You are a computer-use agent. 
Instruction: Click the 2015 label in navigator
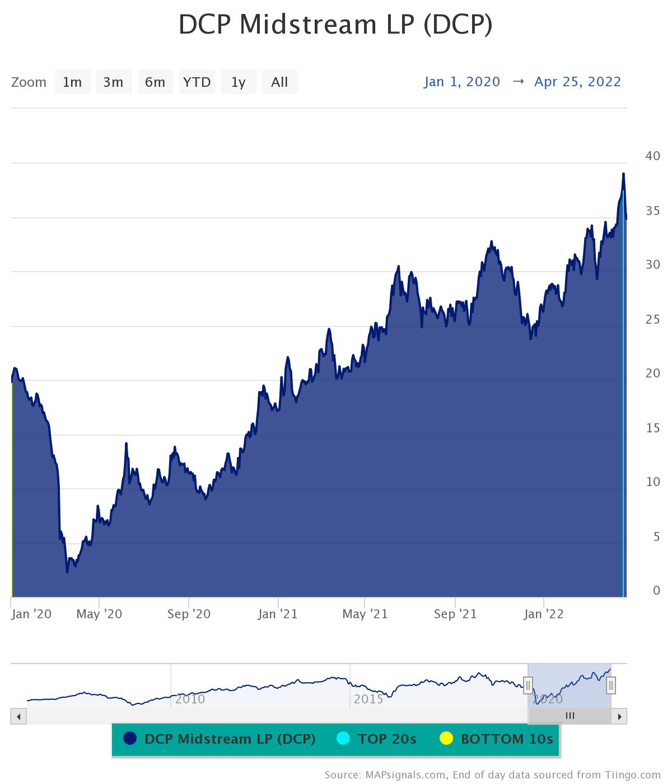pos(368,699)
